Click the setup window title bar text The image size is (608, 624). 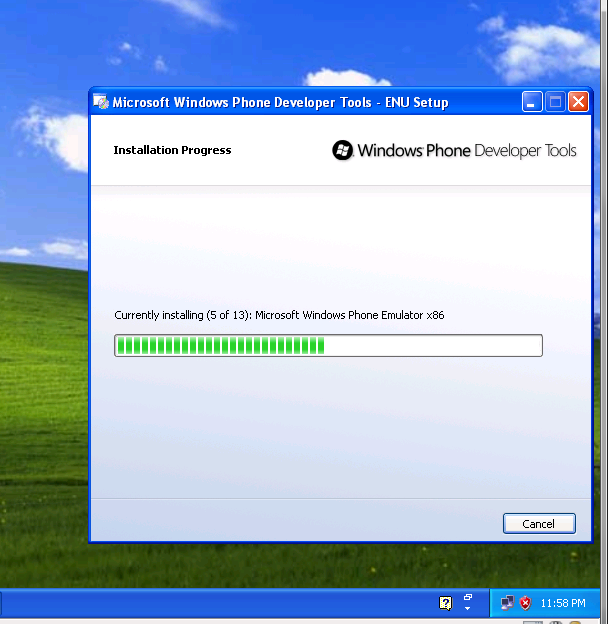[280, 102]
